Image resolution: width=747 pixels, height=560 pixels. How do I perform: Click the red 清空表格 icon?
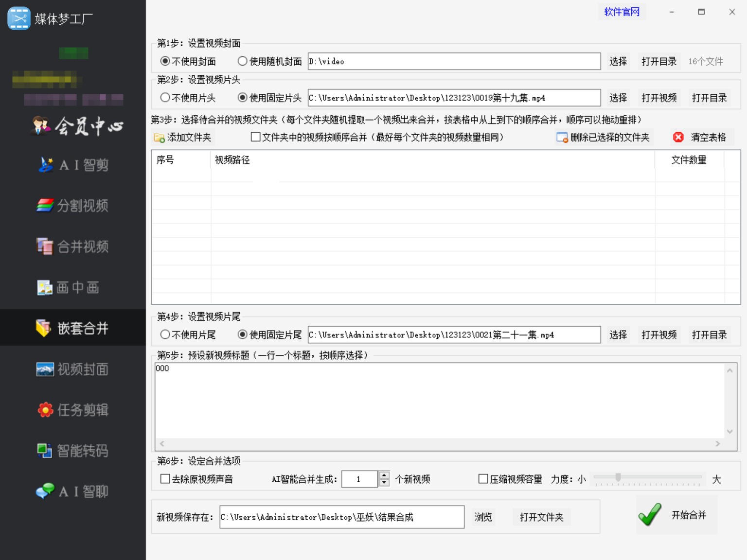[678, 138]
